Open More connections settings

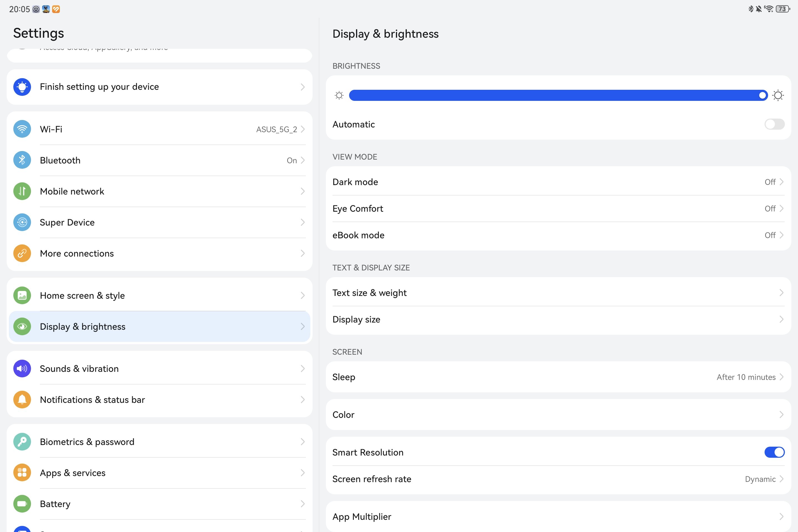click(x=160, y=254)
